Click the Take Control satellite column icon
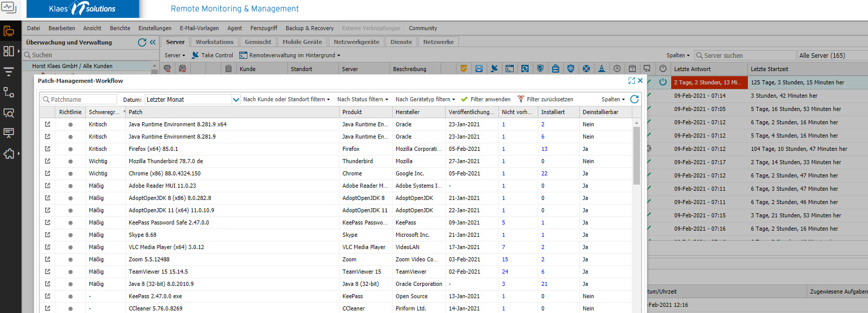 [x=494, y=69]
